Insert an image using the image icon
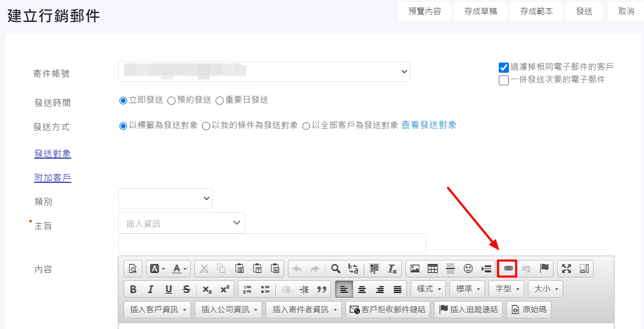644x329 pixels. pyautogui.click(x=415, y=269)
